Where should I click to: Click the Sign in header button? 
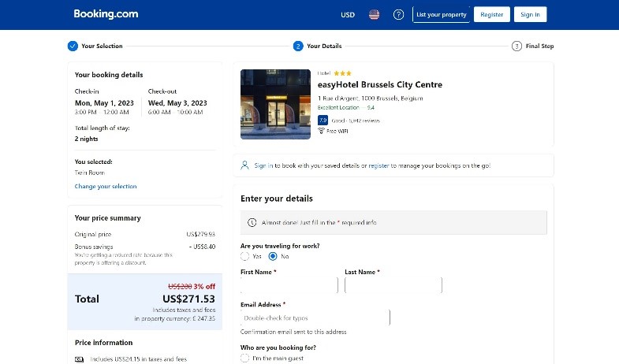530,14
